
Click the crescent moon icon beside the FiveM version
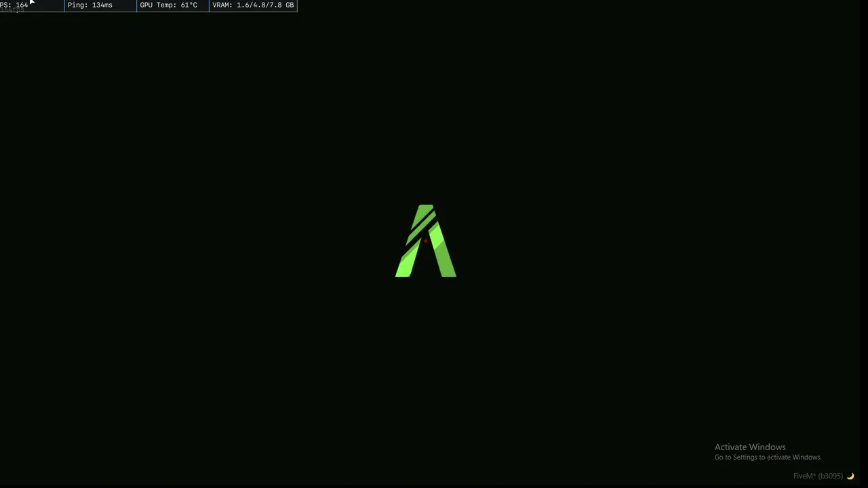click(x=850, y=476)
